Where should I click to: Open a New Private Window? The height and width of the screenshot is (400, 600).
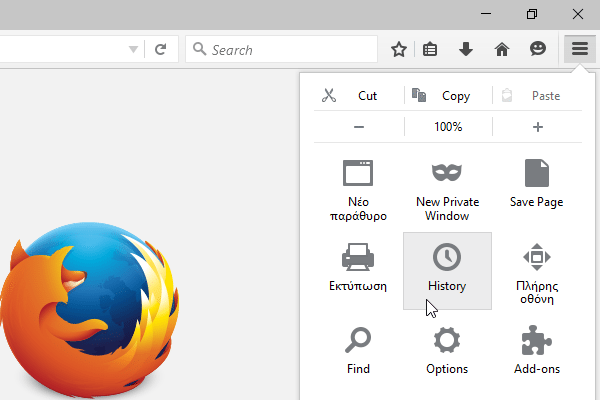pos(447,190)
